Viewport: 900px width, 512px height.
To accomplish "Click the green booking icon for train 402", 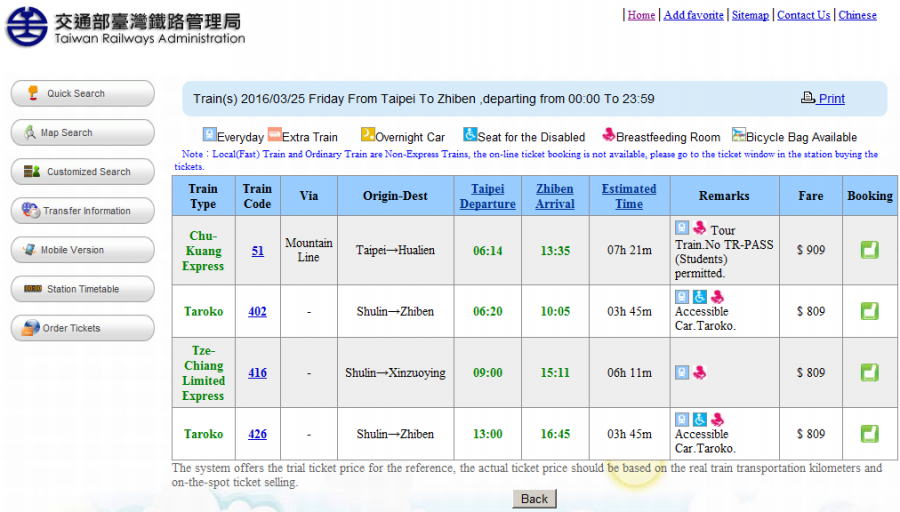I will [x=870, y=311].
